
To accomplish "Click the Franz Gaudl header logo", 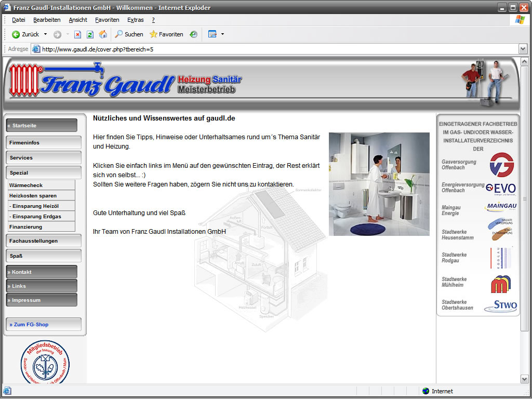I will pos(125,80).
